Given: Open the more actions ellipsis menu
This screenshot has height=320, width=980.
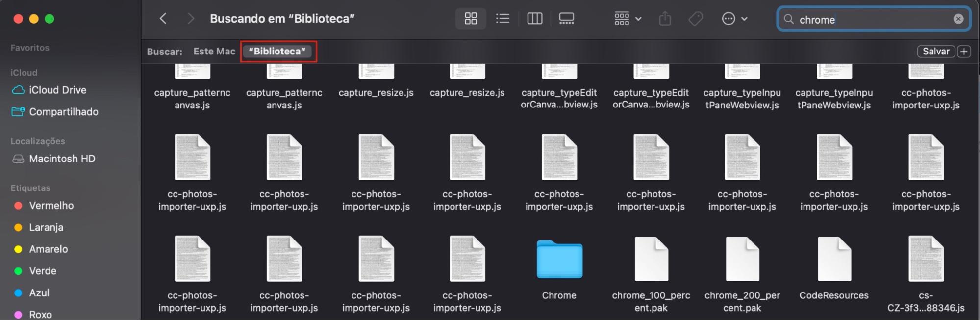Looking at the screenshot, I should [734, 19].
